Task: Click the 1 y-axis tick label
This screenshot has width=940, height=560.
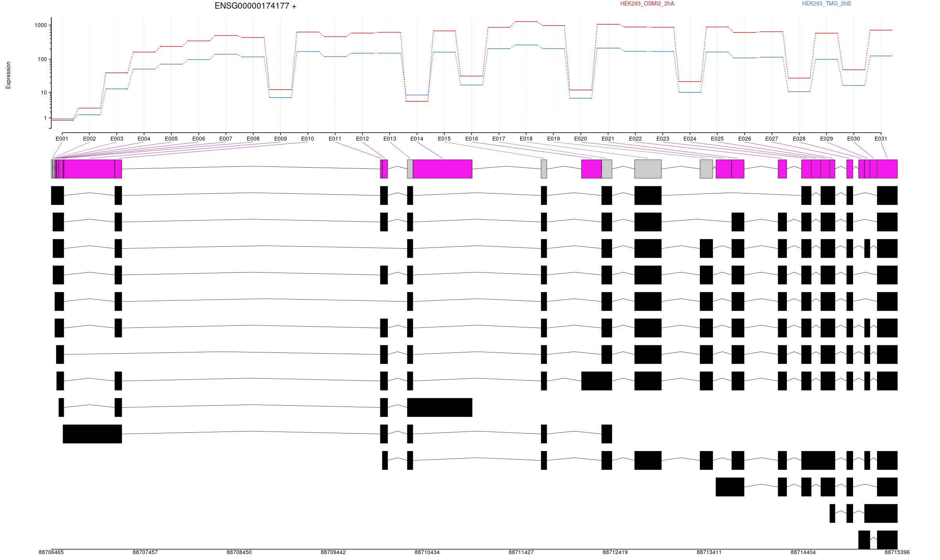Action: (x=45, y=118)
